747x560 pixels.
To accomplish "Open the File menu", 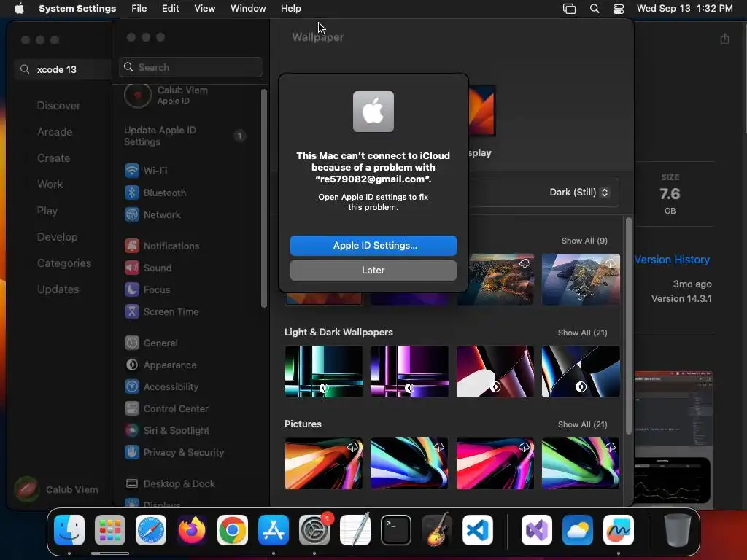I will pos(139,9).
